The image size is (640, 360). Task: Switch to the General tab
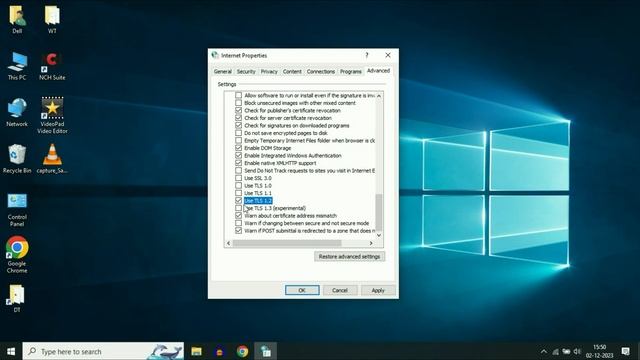pyautogui.click(x=223, y=71)
